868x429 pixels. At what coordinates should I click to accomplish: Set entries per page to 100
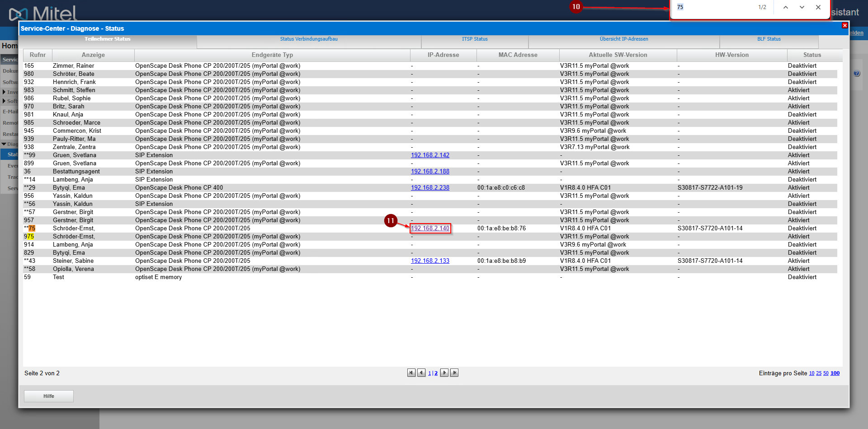835,373
